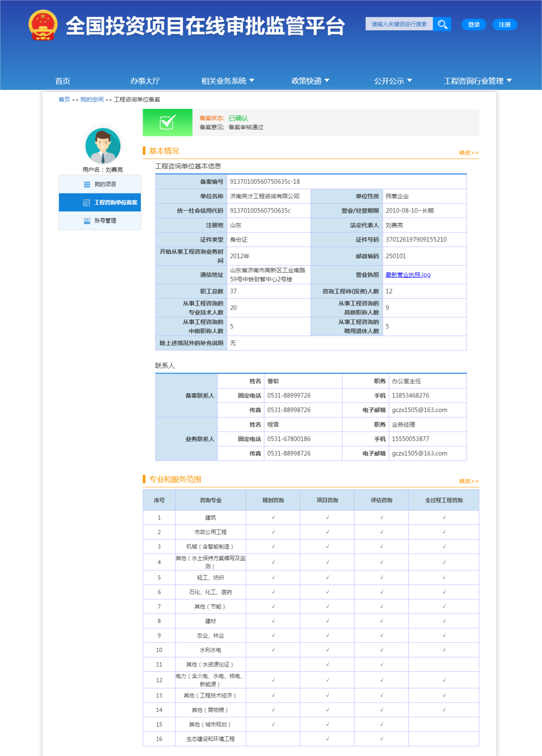This screenshot has height=756, width=542.
Task: Click the 生态建设和环境工程 table row label
Action: pyautogui.click(x=211, y=739)
